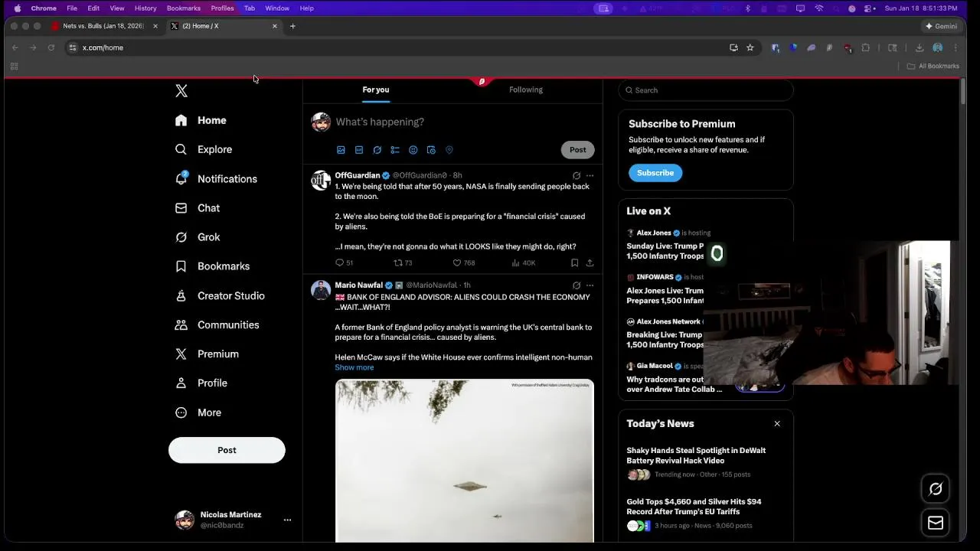Open the Apple menu
This screenshot has width=980, height=551.
click(x=17, y=8)
